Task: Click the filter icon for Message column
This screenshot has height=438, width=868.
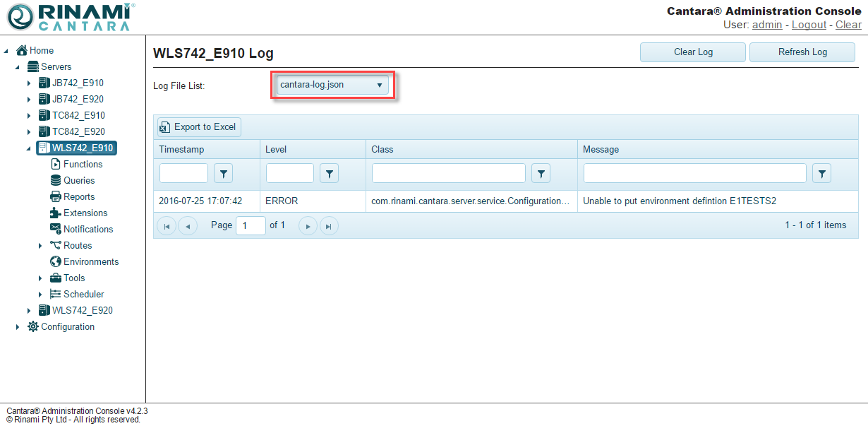Action: point(821,173)
